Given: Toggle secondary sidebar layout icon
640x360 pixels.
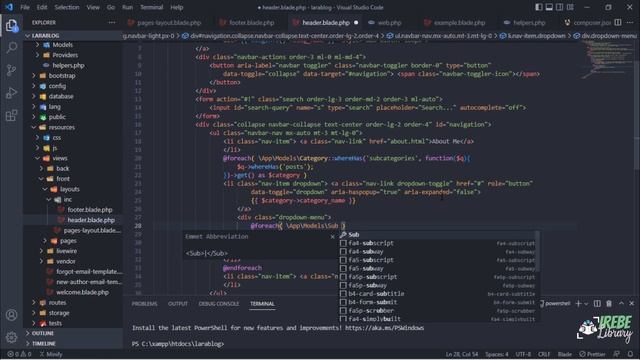Looking at the screenshot, I should coord(560,7).
